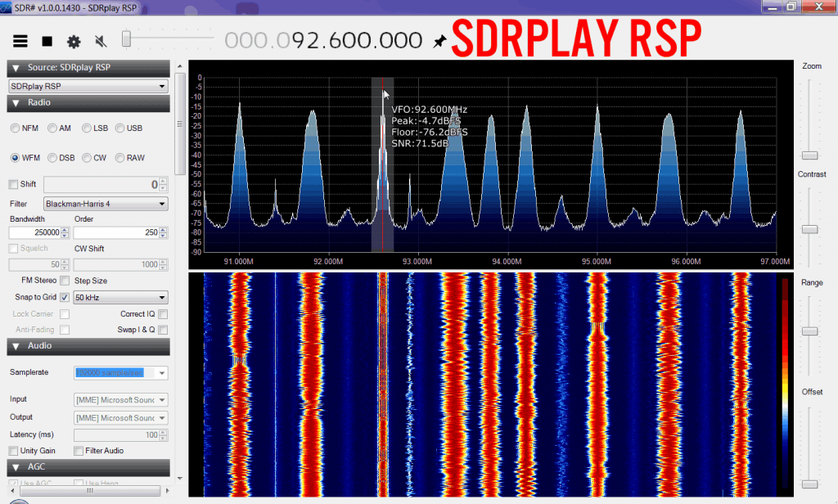Click the pin icon next to frequency
This screenshot has height=504, width=838.
tap(440, 41)
